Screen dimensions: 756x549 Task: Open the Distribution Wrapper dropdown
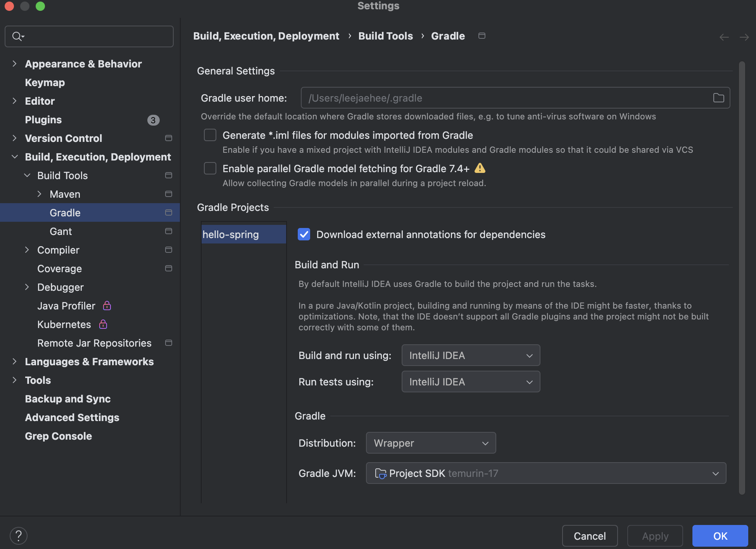point(431,443)
